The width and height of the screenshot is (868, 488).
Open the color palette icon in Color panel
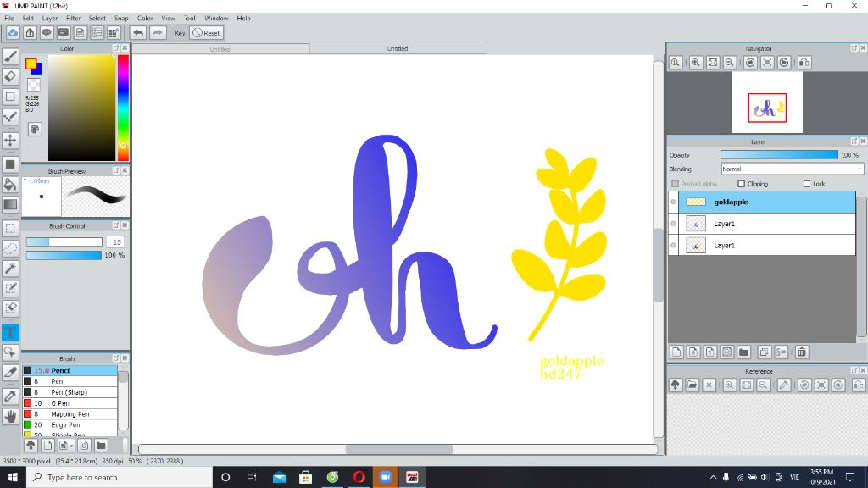click(34, 129)
